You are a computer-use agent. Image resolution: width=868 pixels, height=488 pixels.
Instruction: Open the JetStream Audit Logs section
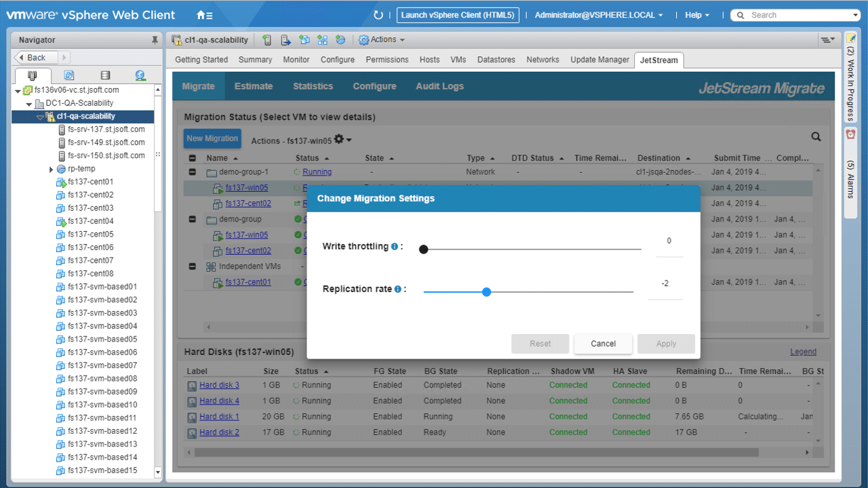pos(439,86)
